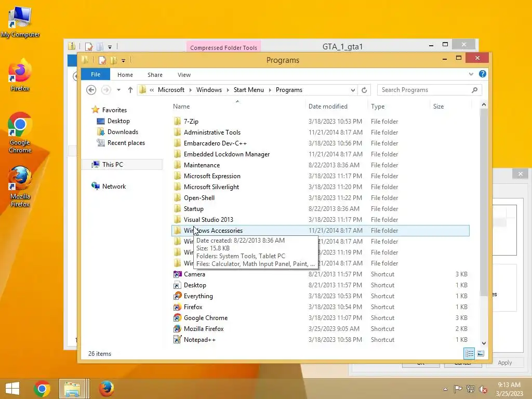Image resolution: width=532 pixels, height=399 pixels.
Task: Select Favorites in the navigation pane
Action: (114, 110)
